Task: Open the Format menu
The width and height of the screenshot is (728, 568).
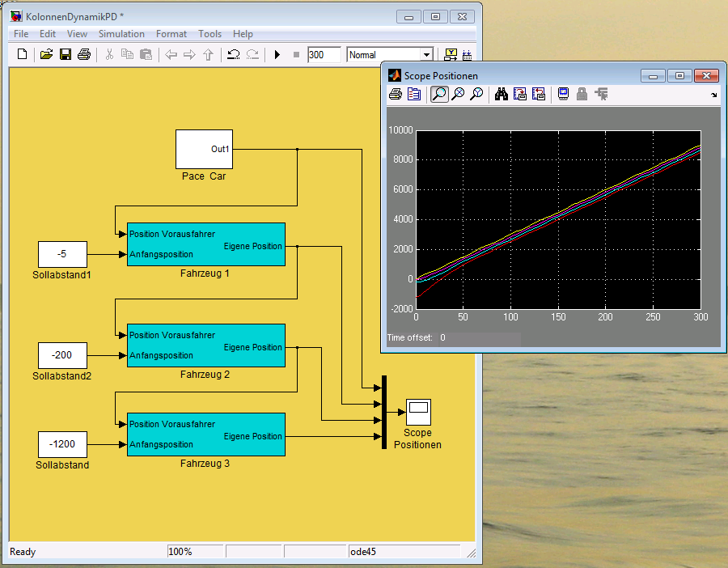Action: pyautogui.click(x=171, y=34)
